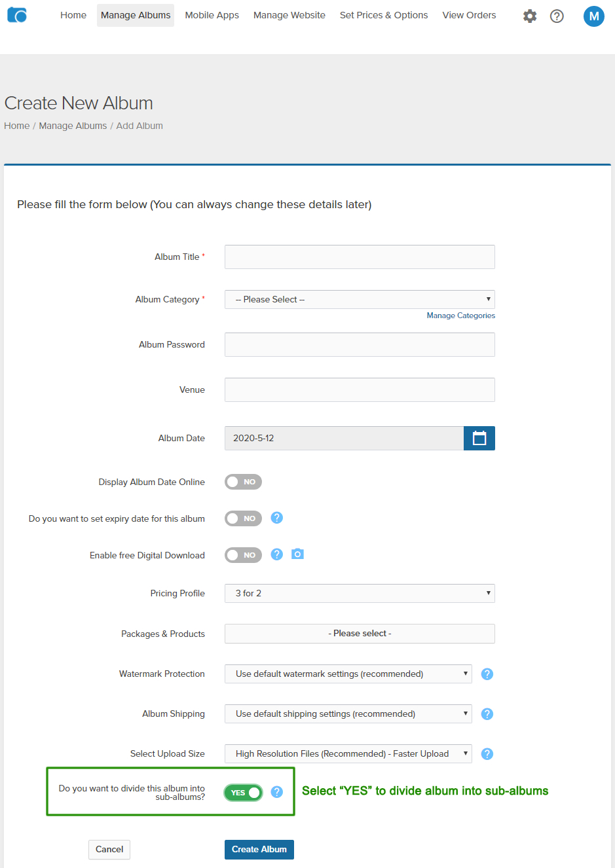
Task: Open the Manage Categories link
Action: (x=460, y=316)
